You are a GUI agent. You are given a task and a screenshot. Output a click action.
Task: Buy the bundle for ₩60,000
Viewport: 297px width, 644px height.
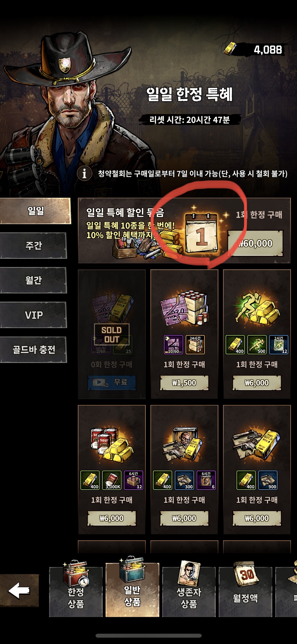(x=255, y=243)
